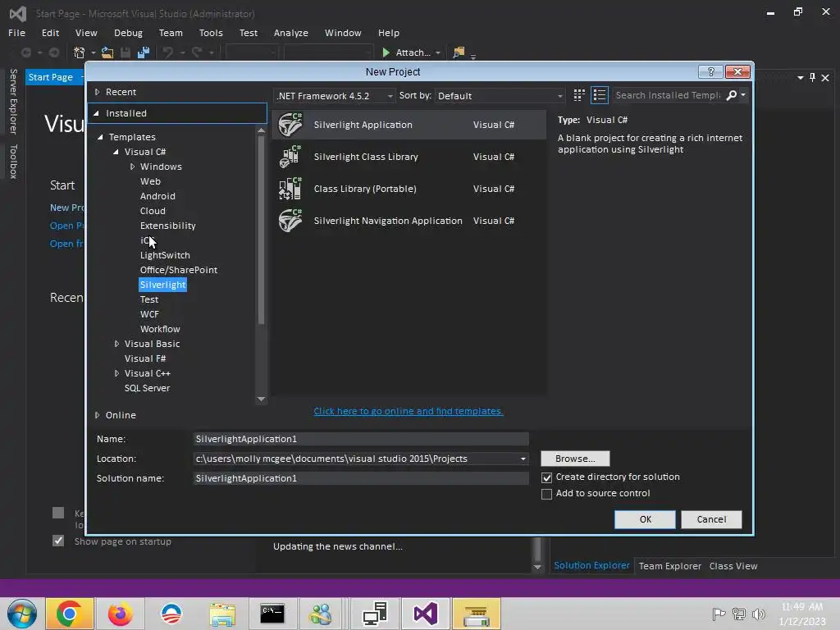Click the Redo toolbar icon
This screenshot has width=840, height=630.
coord(197,52)
